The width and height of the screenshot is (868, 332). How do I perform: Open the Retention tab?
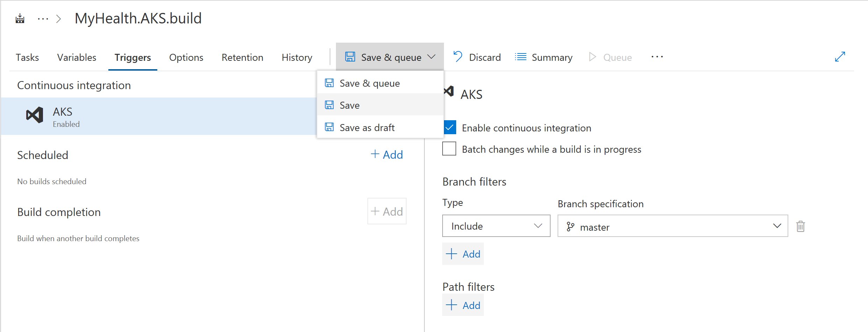pyautogui.click(x=242, y=57)
